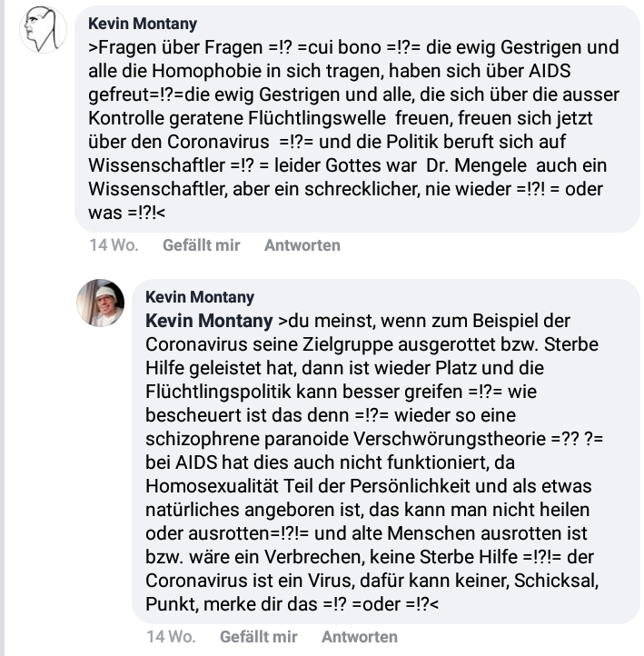Click the word Flüchtlingswelle in first comment
The image size is (644, 656).
click(317, 118)
